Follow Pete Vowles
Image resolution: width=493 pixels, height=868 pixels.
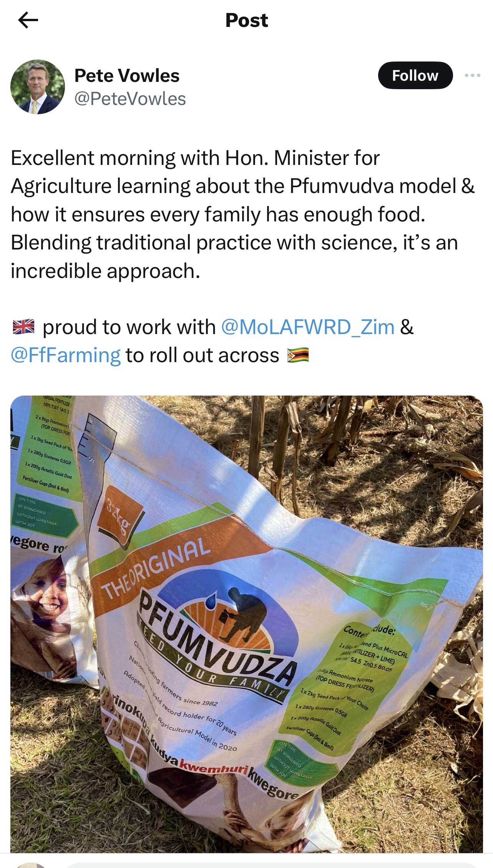415,75
